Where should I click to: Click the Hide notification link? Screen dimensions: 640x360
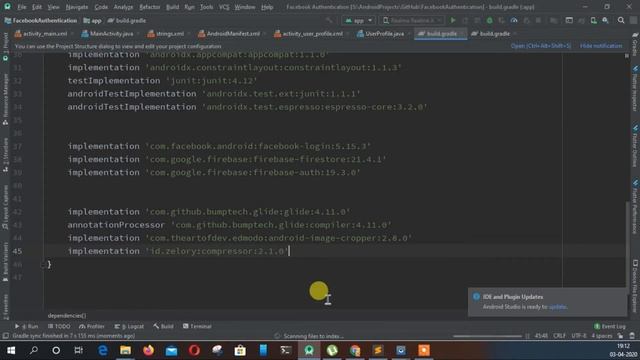click(601, 46)
